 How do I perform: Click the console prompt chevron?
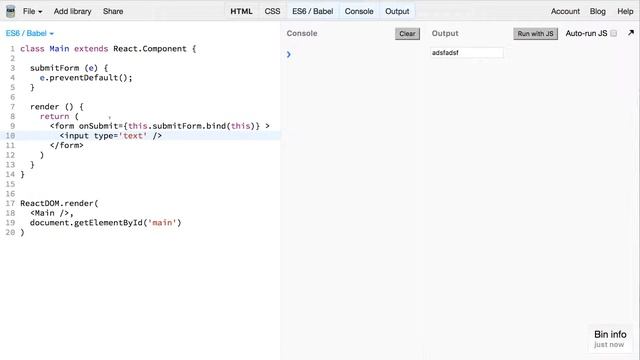click(x=289, y=54)
